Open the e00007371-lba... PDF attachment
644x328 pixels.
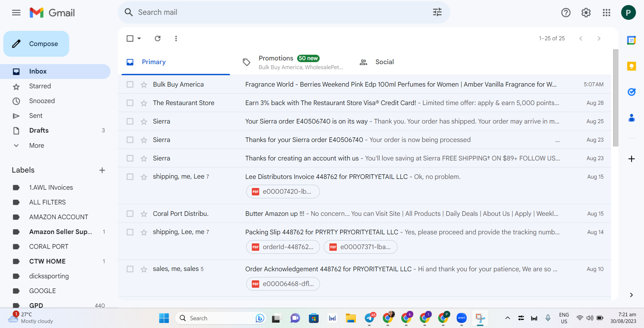pyautogui.click(x=360, y=247)
